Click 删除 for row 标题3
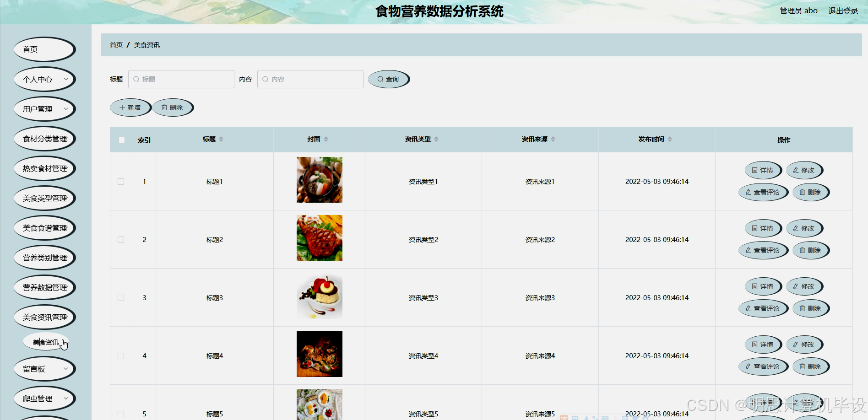 [810, 308]
